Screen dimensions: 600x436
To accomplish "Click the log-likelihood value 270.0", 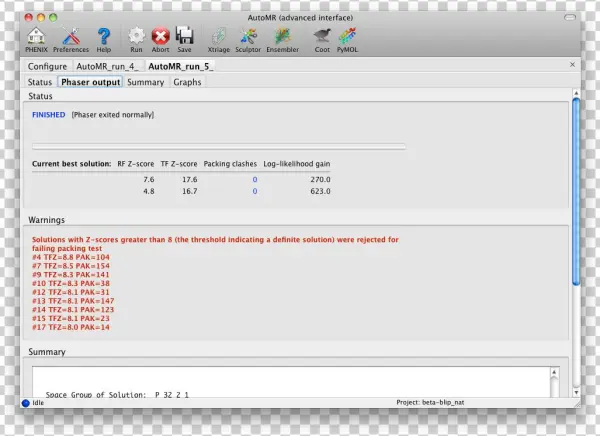I will (320, 180).
